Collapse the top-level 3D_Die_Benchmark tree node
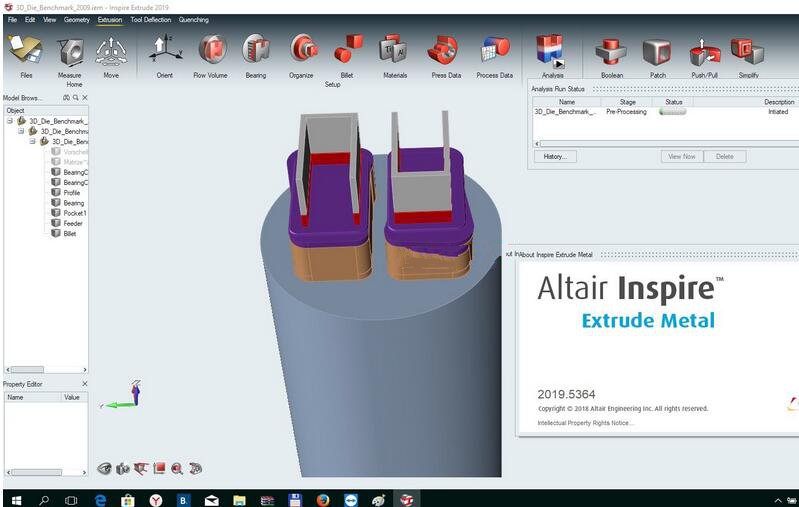This screenshot has width=799, height=507. 10,121
